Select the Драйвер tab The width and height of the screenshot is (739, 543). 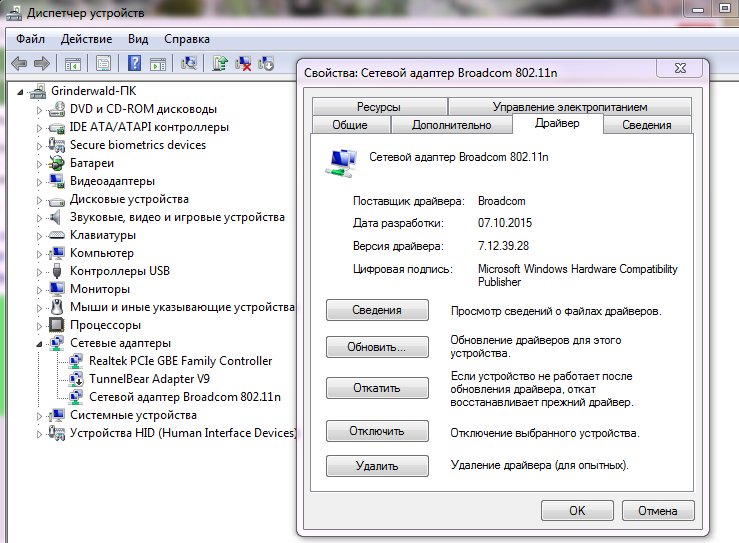click(558, 123)
